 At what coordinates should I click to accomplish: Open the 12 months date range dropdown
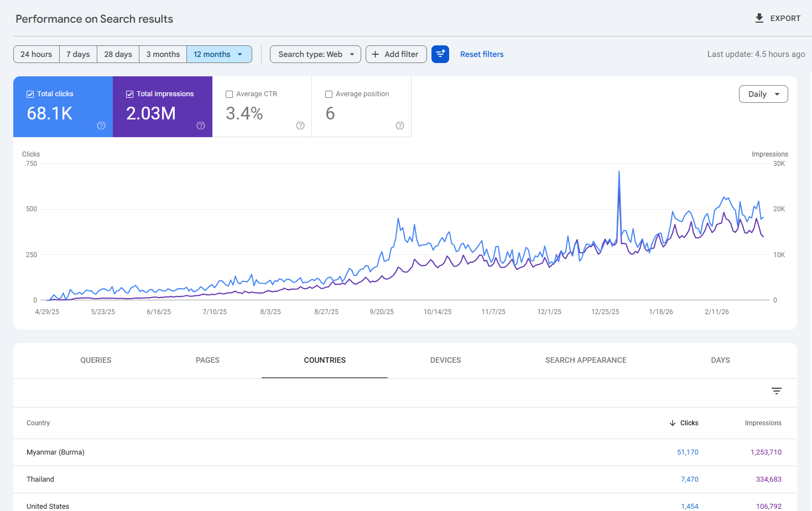click(219, 54)
